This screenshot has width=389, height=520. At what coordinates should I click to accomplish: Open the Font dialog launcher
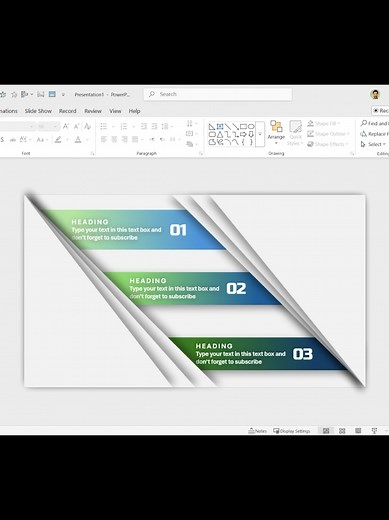[92, 154]
